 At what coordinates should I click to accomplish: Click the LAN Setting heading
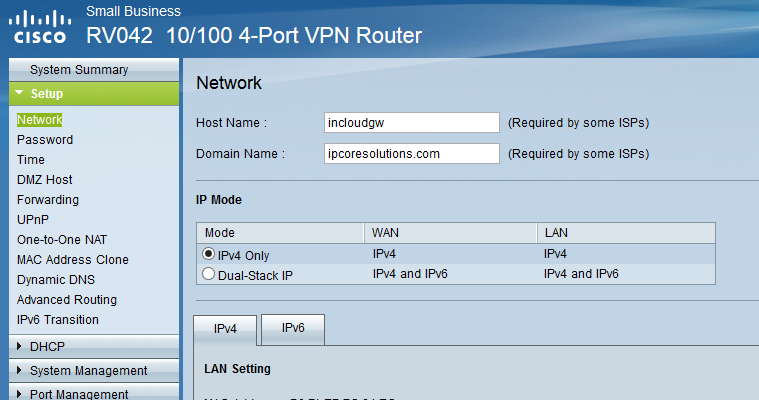coord(237,369)
